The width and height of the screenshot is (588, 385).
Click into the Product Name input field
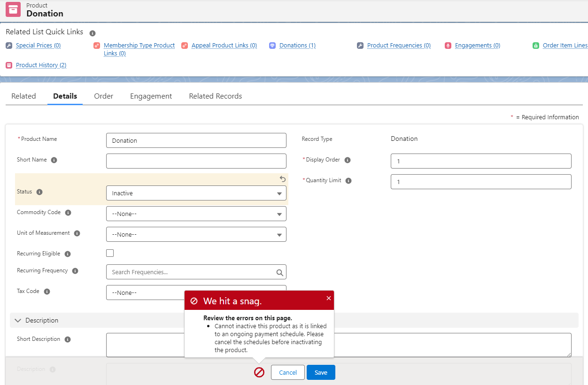tap(196, 140)
